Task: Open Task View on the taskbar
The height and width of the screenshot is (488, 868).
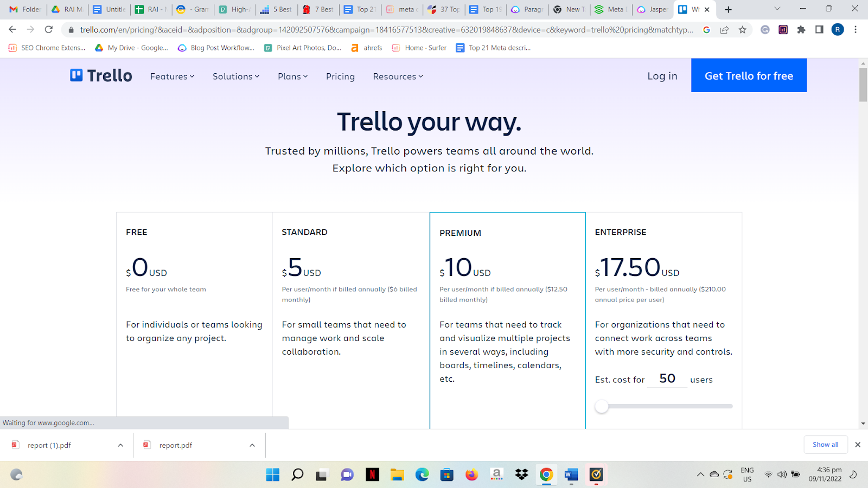Action: (x=322, y=475)
